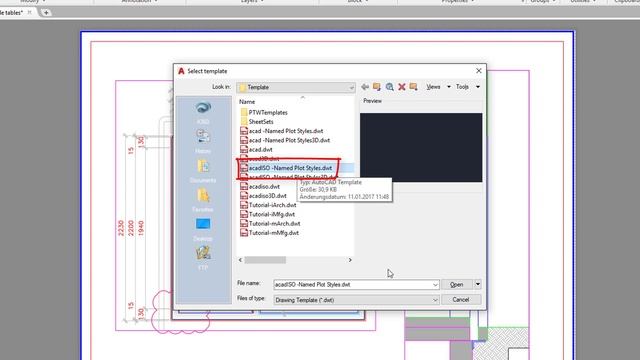
Task: Close the drawing tab with X
Action: point(29,13)
